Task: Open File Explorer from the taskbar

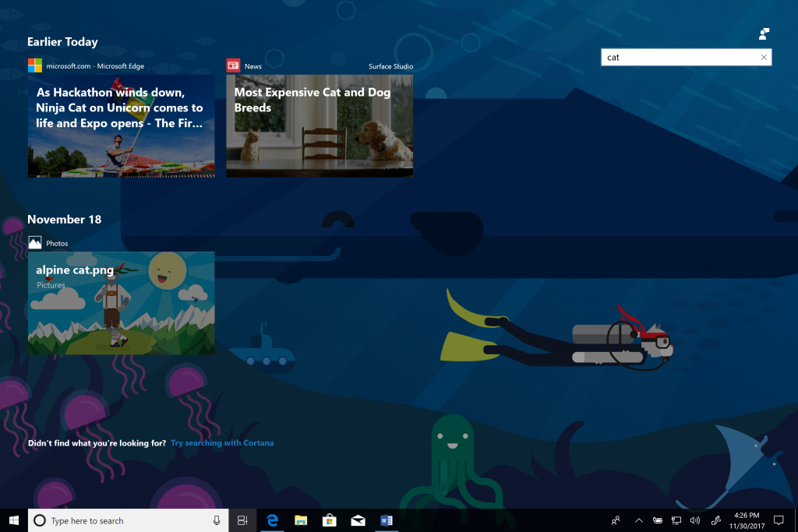Action: (301, 520)
